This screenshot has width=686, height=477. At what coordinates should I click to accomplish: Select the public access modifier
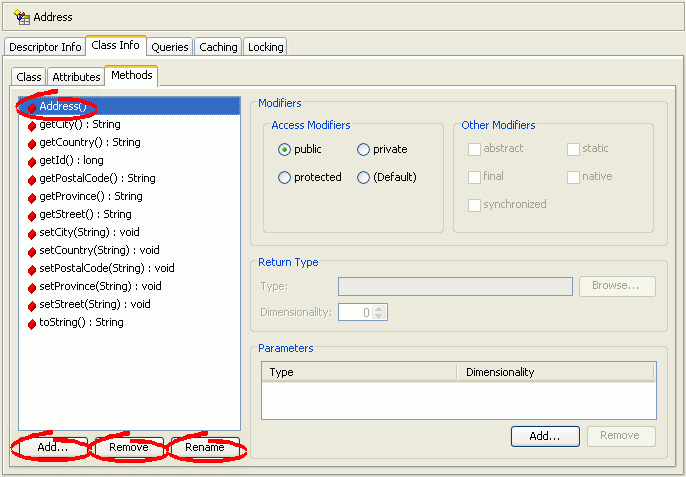point(284,150)
